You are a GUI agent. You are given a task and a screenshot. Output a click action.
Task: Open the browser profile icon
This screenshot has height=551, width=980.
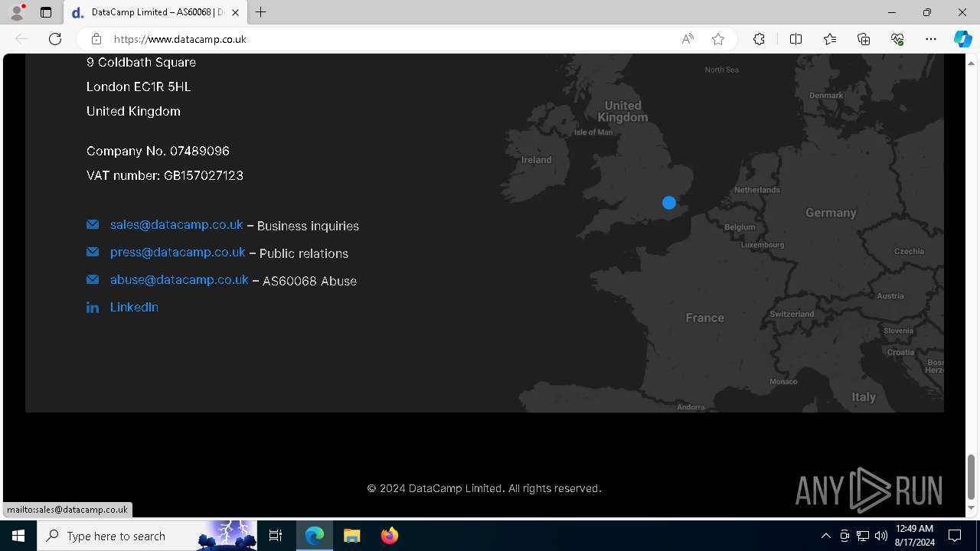click(17, 12)
